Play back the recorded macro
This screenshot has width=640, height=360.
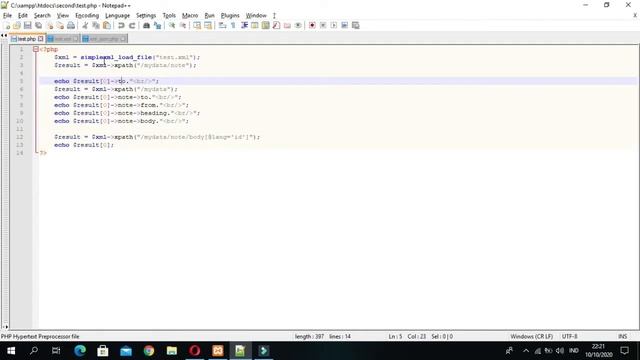coord(334,25)
